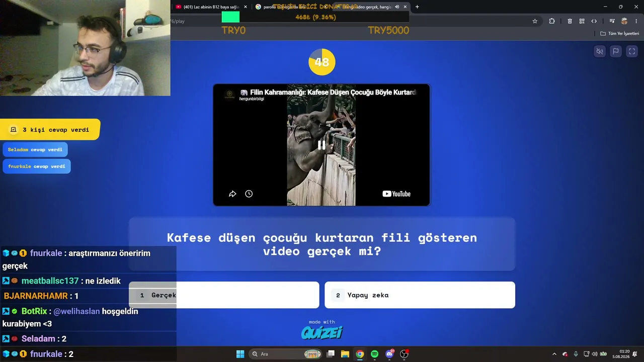Open Discord from the taskbar
The height and width of the screenshot is (362, 644).
[x=389, y=354]
